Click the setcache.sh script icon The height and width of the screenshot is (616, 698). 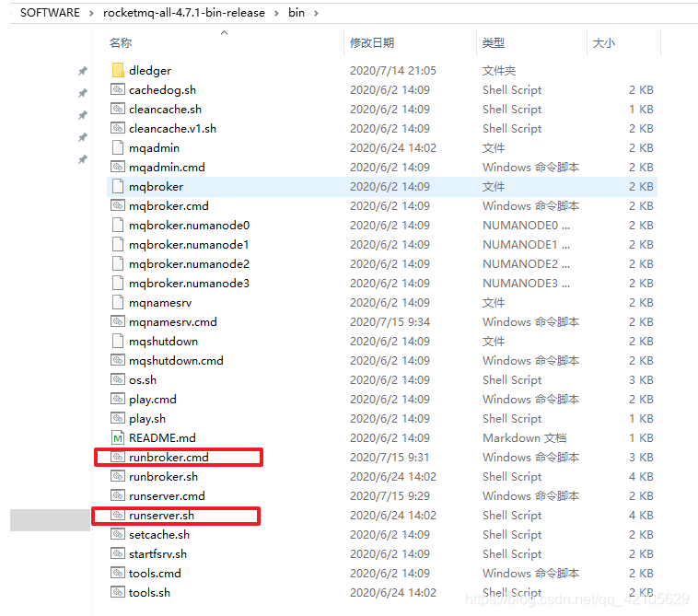pyautogui.click(x=118, y=534)
